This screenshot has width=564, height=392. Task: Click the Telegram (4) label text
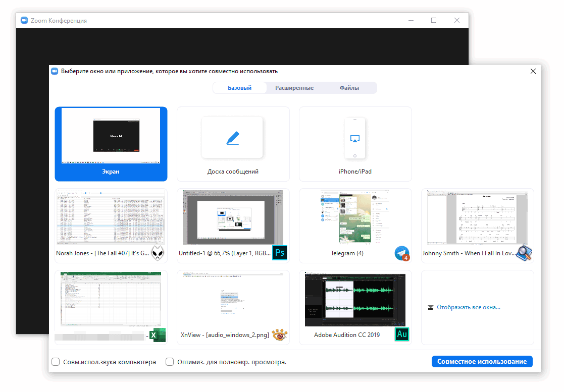(x=347, y=253)
